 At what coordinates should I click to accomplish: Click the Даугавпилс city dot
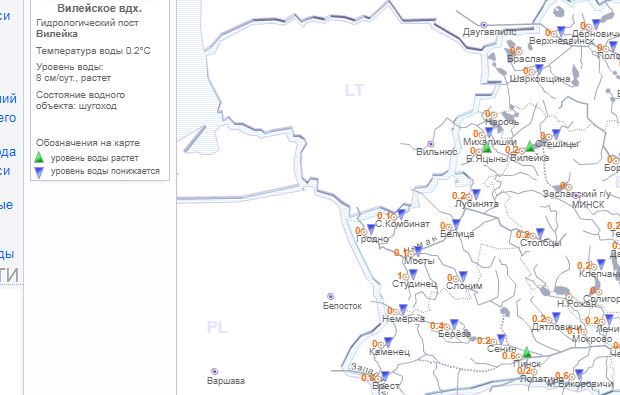483,25
